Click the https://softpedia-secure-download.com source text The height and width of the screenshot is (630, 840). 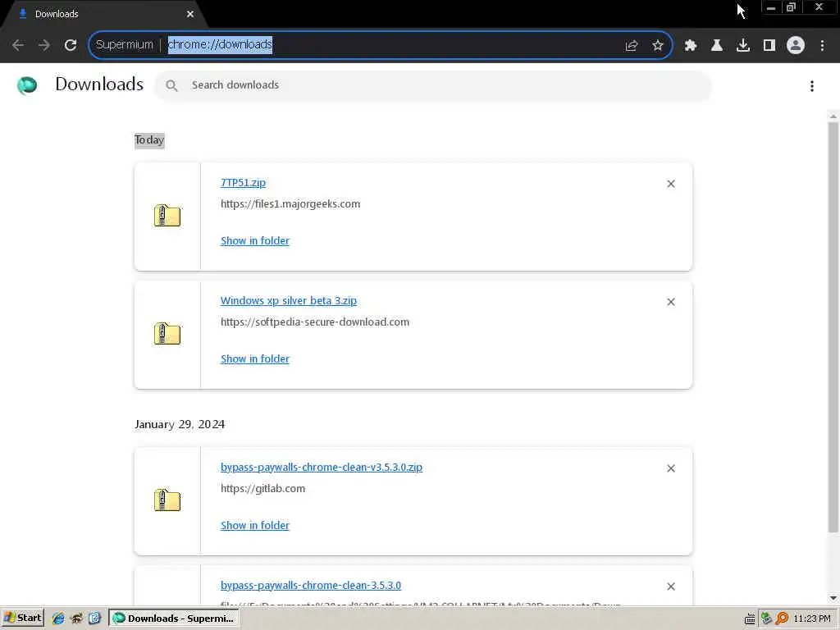[x=315, y=322]
